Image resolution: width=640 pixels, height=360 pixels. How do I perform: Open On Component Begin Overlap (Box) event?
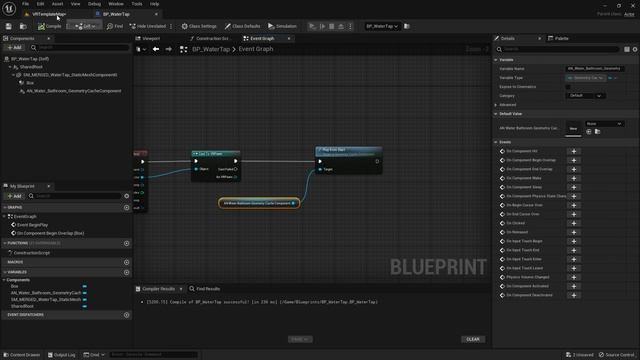(x=50, y=233)
